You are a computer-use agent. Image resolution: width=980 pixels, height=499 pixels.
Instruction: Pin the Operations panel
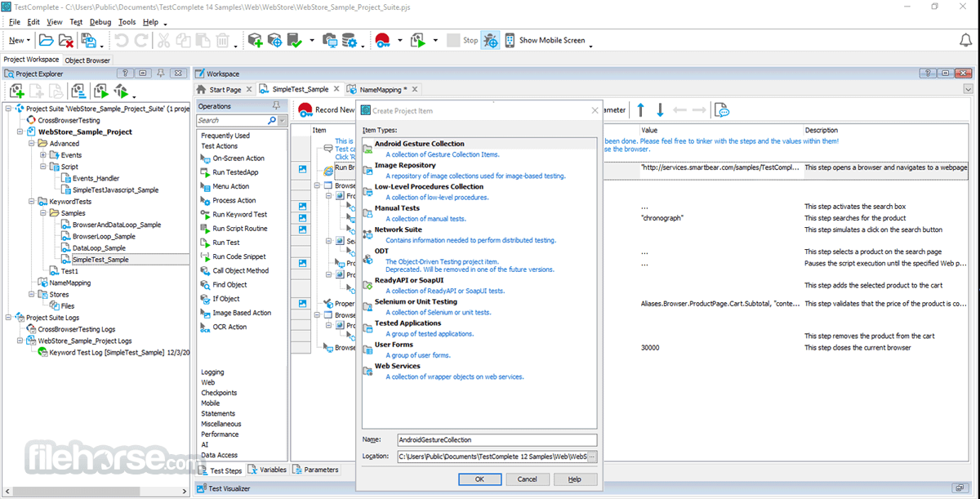point(276,106)
